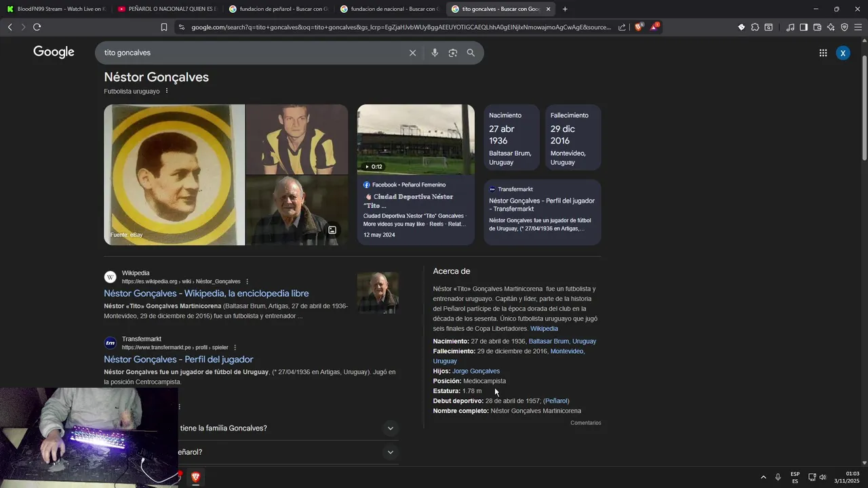Viewport: 868px width, 488px height.
Task: Open the Brave Shields lion icon
Action: [638, 27]
